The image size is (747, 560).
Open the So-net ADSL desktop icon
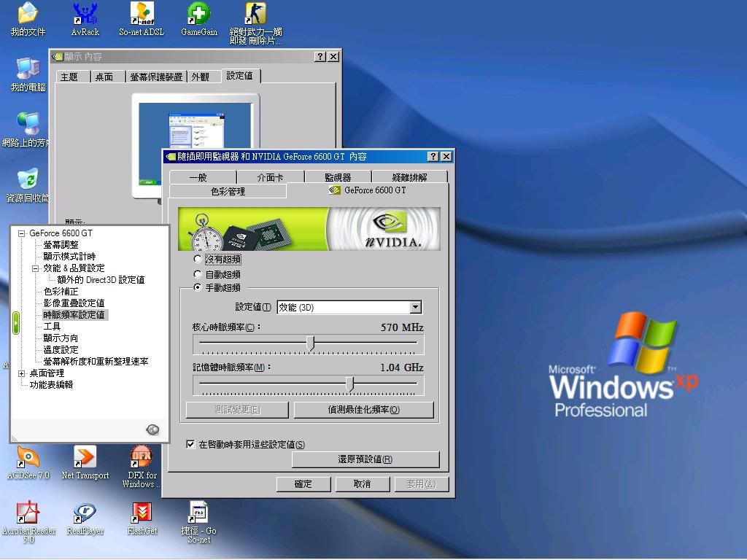pyautogui.click(x=142, y=14)
